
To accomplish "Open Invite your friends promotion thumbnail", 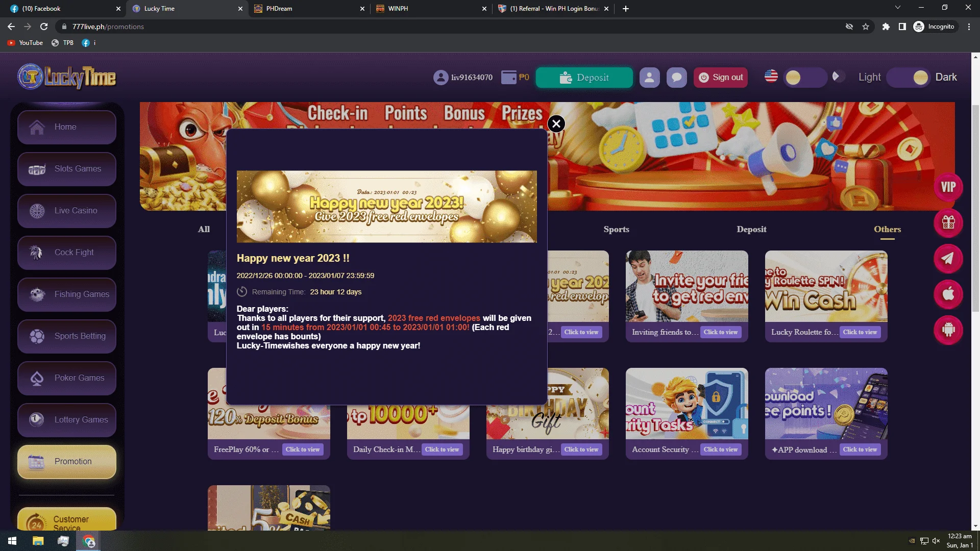I will [x=687, y=286].
